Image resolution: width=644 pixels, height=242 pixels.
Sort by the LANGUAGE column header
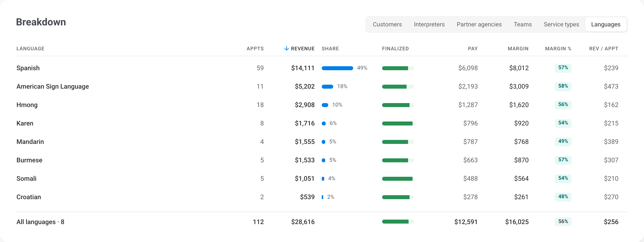click(x=30, y=49)
